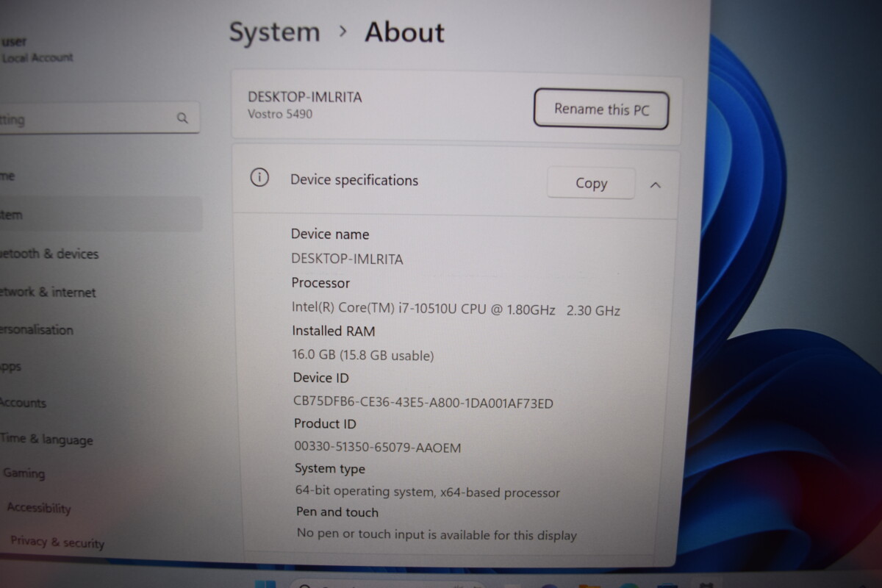Click the Vostro 5490 model text
Viewport: 882px width, 588px height.
(x=280, y=115)
